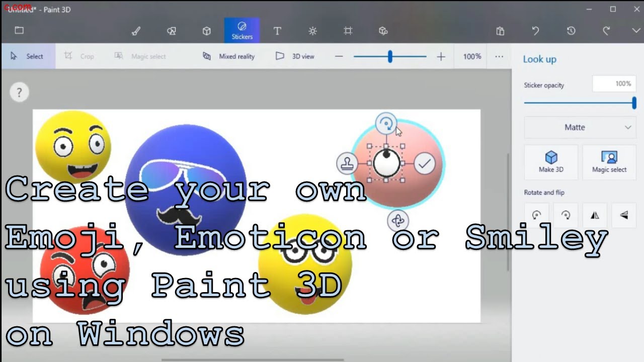Open the Matte material dropdown

click(580, 127)
